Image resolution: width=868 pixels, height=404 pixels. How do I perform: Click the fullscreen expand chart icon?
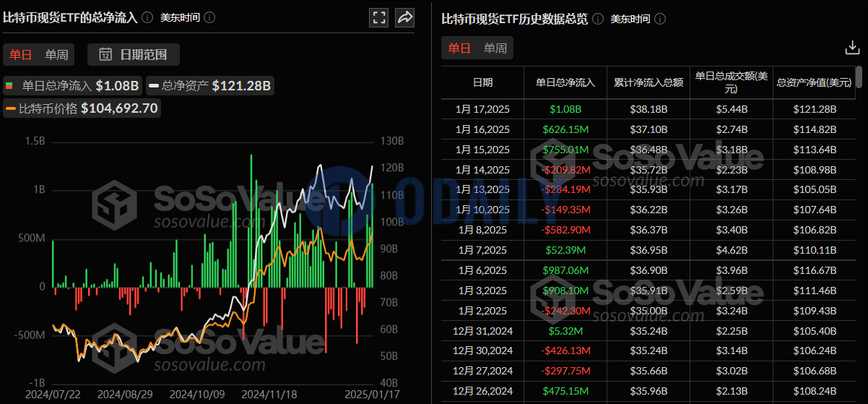pos(378,18)
